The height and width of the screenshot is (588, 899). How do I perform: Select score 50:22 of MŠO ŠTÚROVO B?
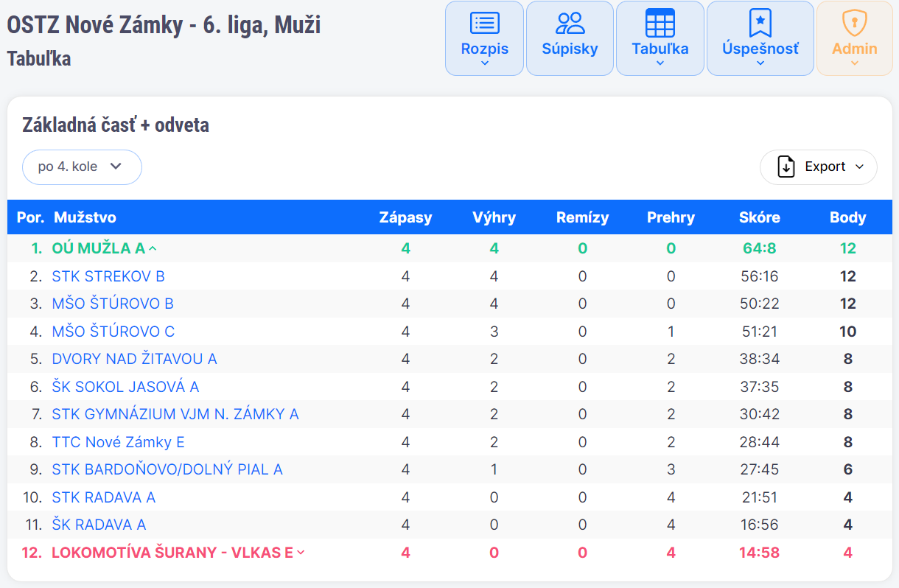(760, 304)
